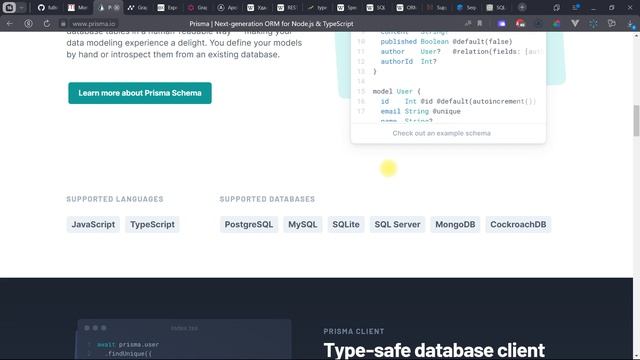
Task: Click the SQLite database tag
Action: pos(346,224)
